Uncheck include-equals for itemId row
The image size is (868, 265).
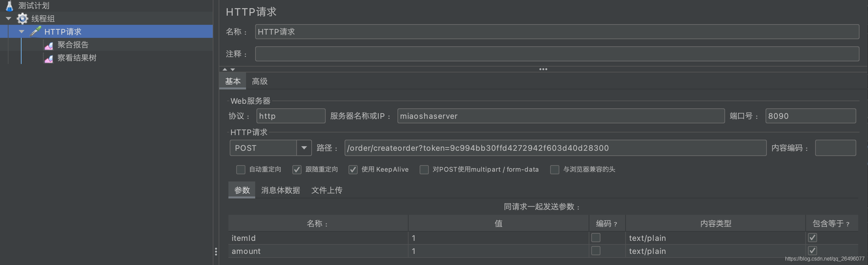point(813,238)
